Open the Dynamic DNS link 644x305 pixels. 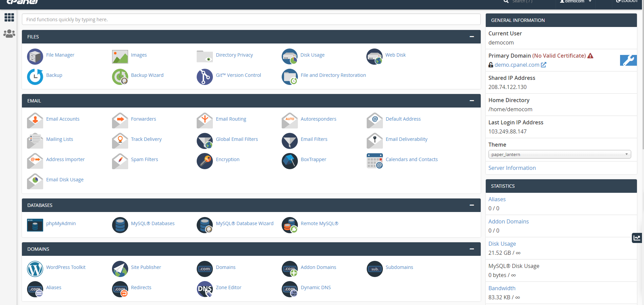coord(316,287)
